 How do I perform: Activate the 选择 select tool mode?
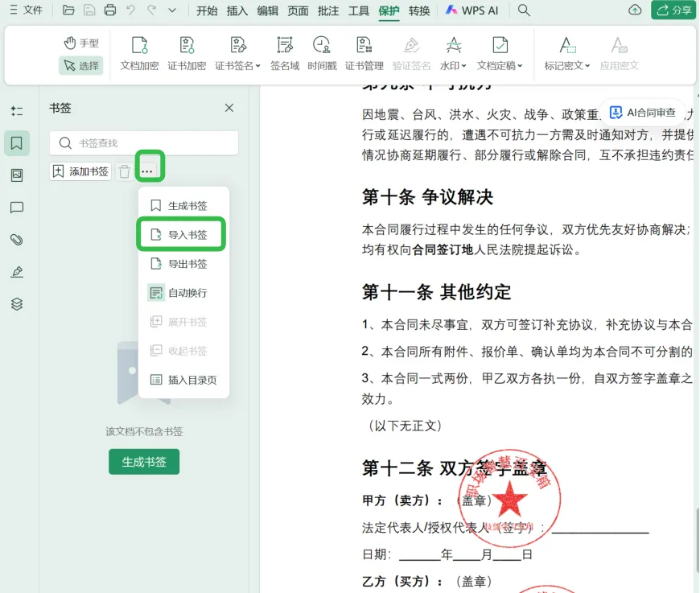[x=80, y=66]
